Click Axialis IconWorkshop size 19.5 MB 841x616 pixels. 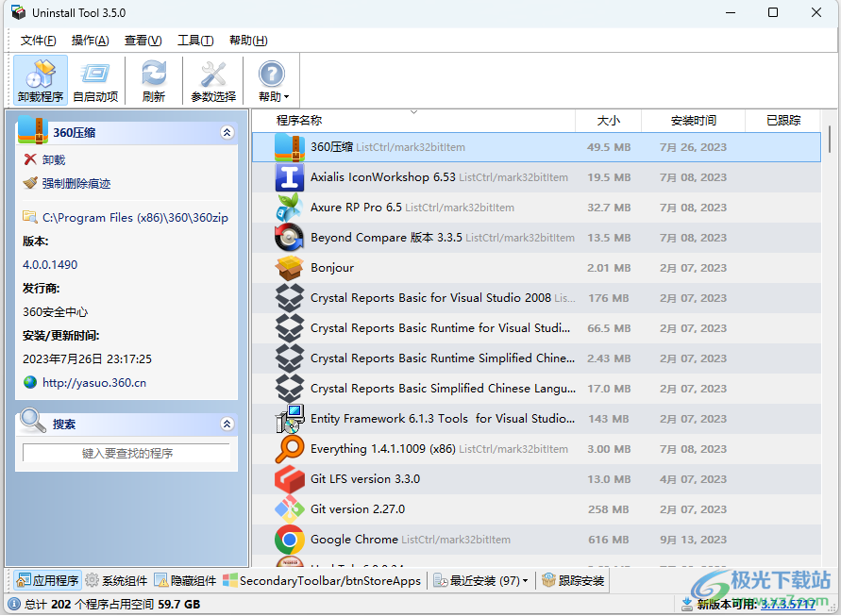pos(609,177)
